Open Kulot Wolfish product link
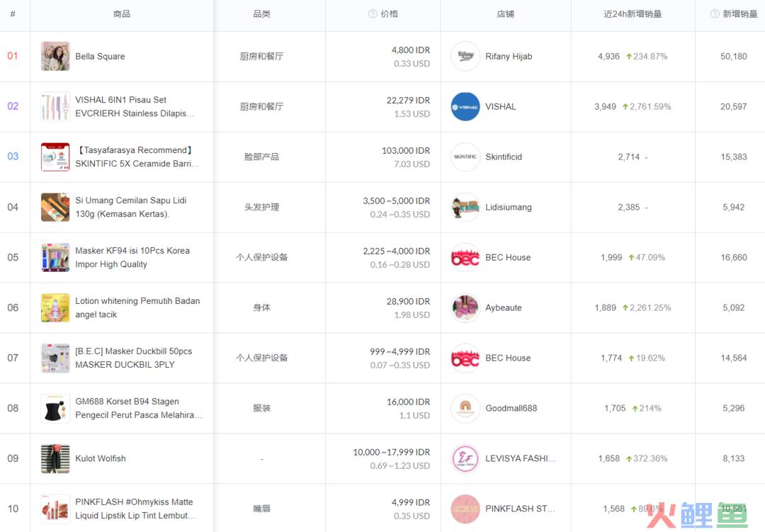This screenshot has width=765, height=532. [x=101, y=458]
